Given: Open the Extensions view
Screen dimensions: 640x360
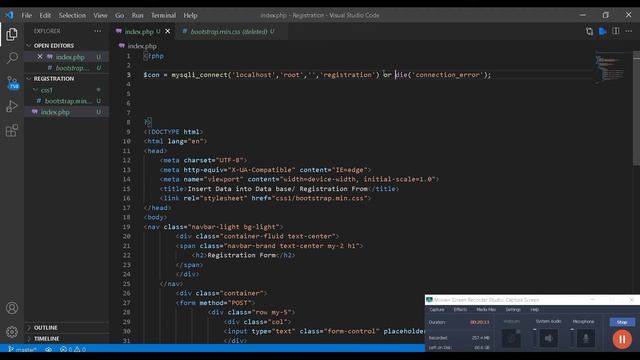Looking at the screenshot, I should (12, 131).
